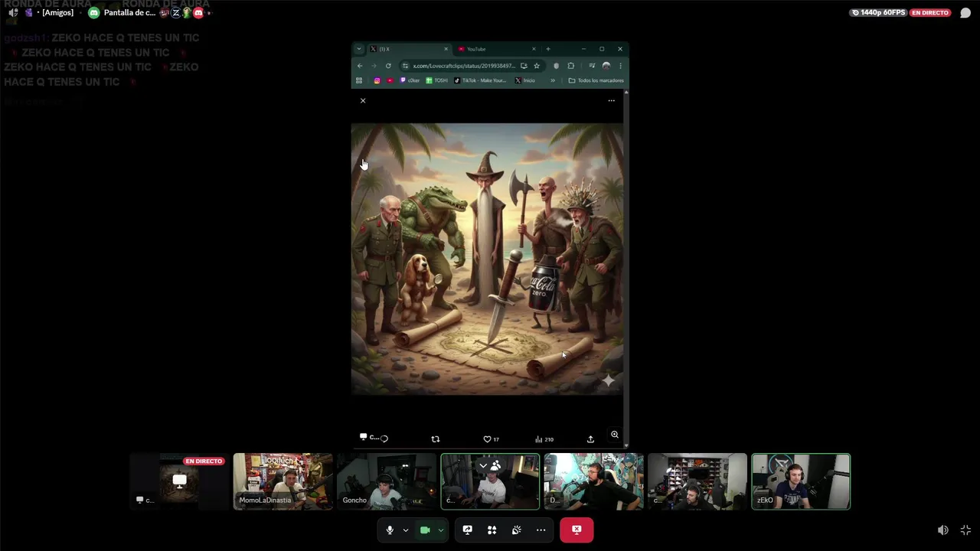980x551 pixels.
Task: Click the EN DIRECTO badge top right
Action: tap(930, 13)
